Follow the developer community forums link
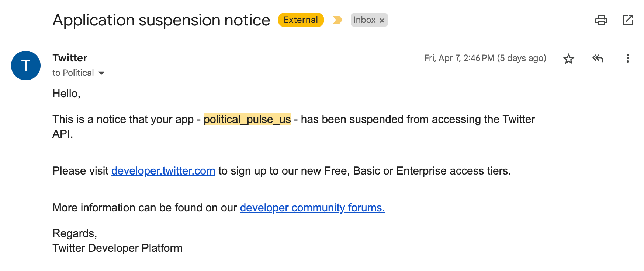 coord(312,208)
